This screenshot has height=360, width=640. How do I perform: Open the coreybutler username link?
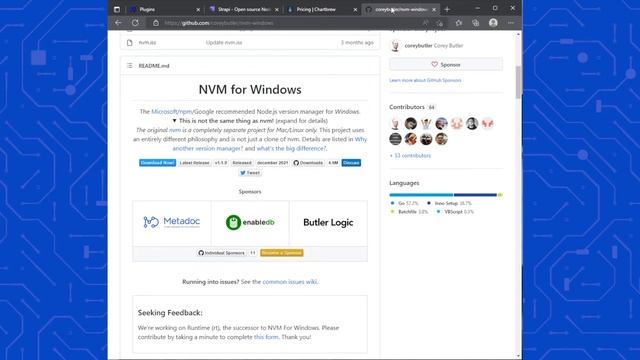pos(418,46)
